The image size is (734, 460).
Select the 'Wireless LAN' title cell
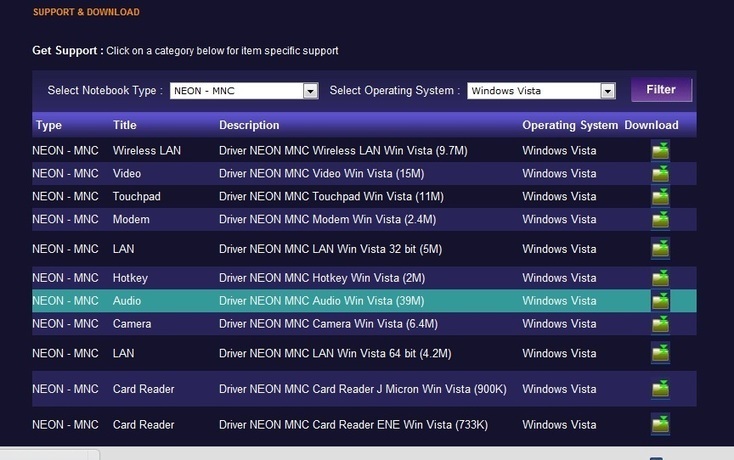click(x=147, y=151)
